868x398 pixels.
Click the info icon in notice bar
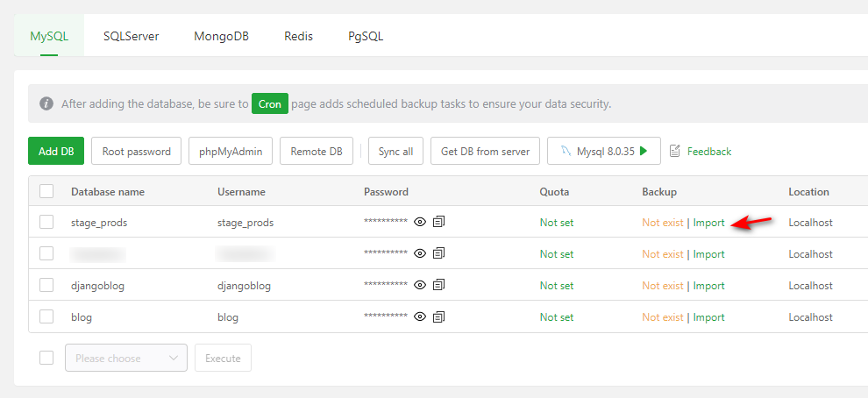tap(46, 103)
